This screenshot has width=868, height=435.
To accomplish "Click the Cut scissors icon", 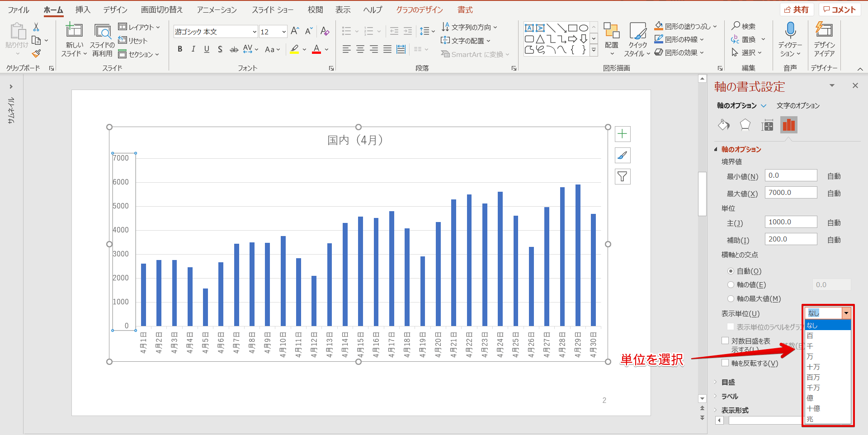I will [36, 27].
